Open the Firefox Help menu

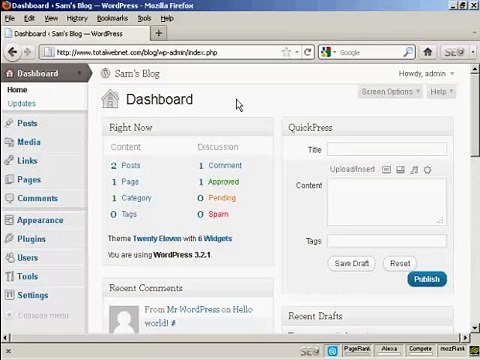(167, 18)
